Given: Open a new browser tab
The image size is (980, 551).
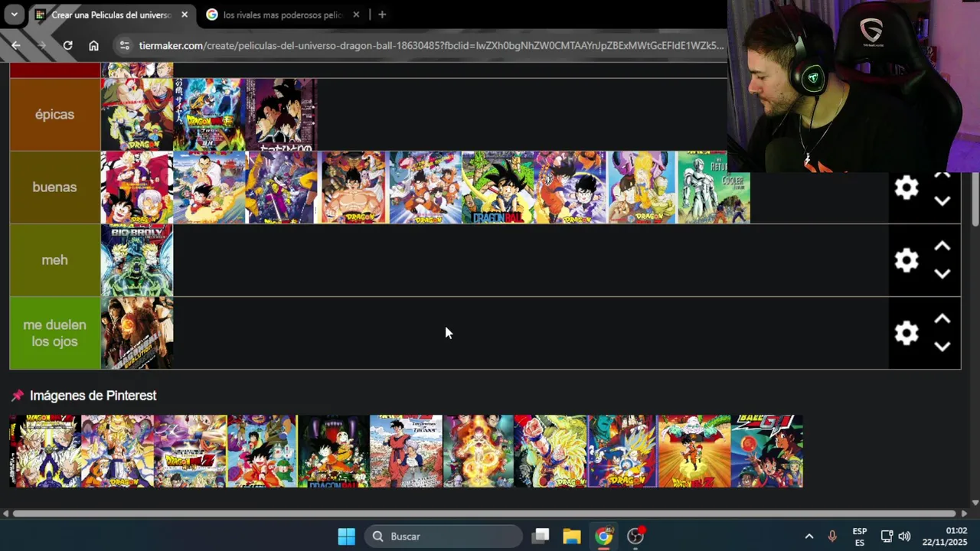Looking at the screenshot, I should pyautogui.click(x=382, y=15).
